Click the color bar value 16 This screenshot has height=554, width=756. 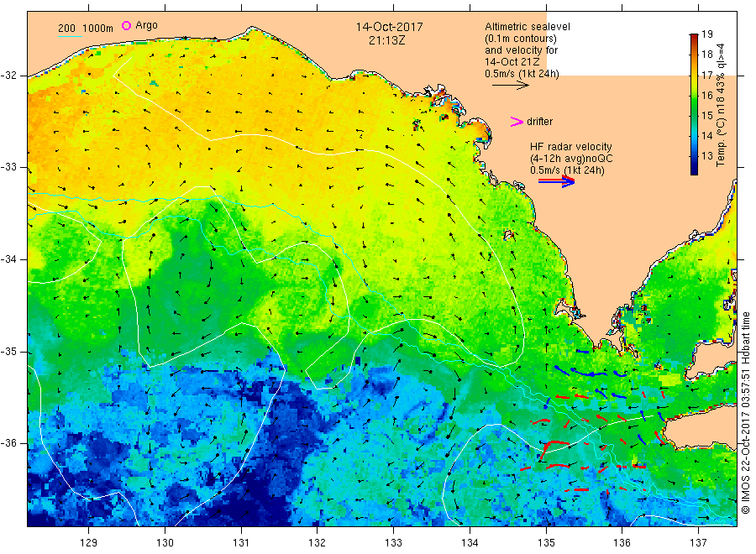pos(706,96)
